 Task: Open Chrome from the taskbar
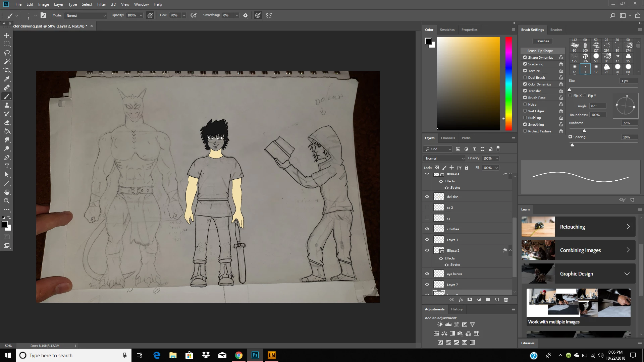[238, 355]
